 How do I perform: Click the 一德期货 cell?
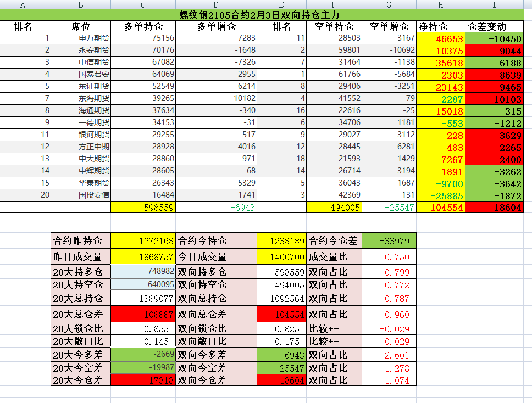81,122
